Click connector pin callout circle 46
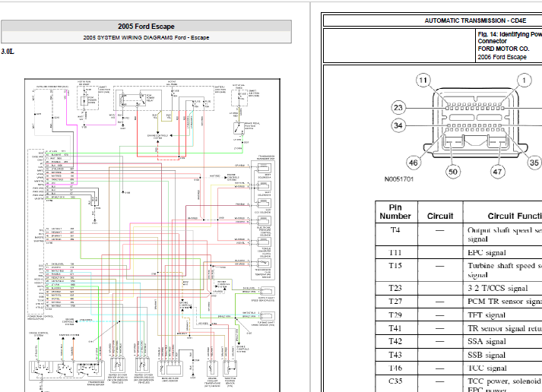The height and width of the screenshot is (392, 542). [414, 163]
